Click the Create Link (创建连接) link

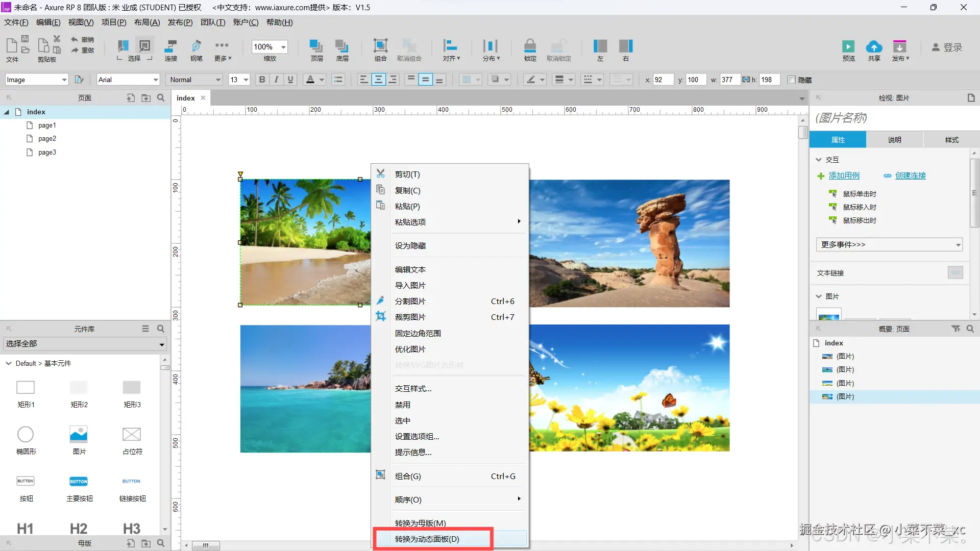coord(910,176)
